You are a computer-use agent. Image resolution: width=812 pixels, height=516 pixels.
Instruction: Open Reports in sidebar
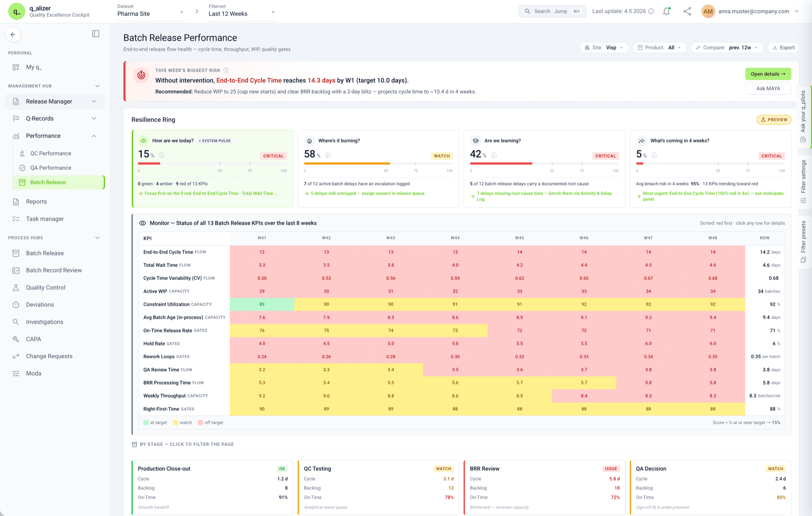55,201
